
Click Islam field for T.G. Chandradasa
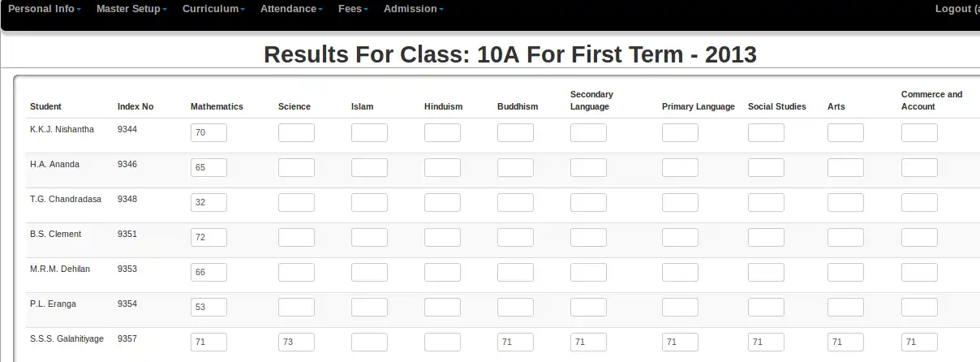tap(369, 203)
